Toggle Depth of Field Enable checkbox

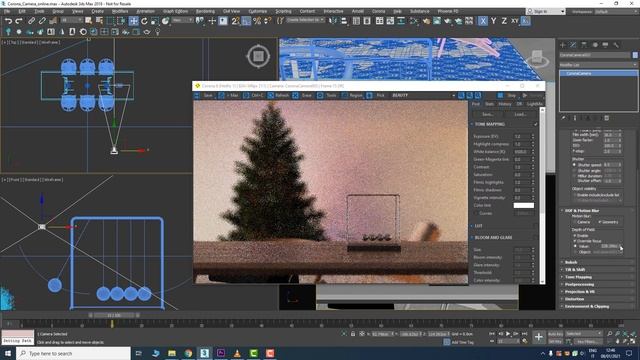[x=575, y=236]
